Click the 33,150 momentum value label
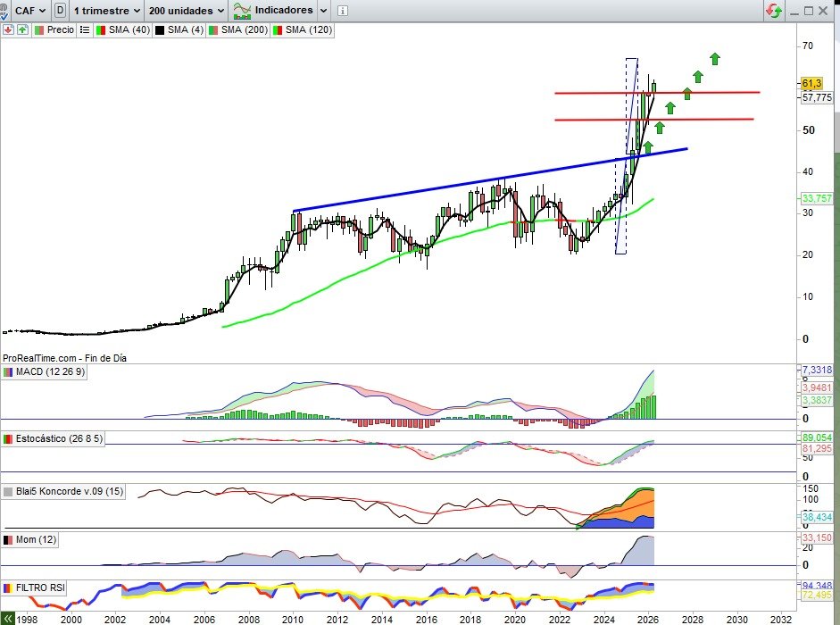The width and height of the screenshot is (840, 625). tap(817, 537)
